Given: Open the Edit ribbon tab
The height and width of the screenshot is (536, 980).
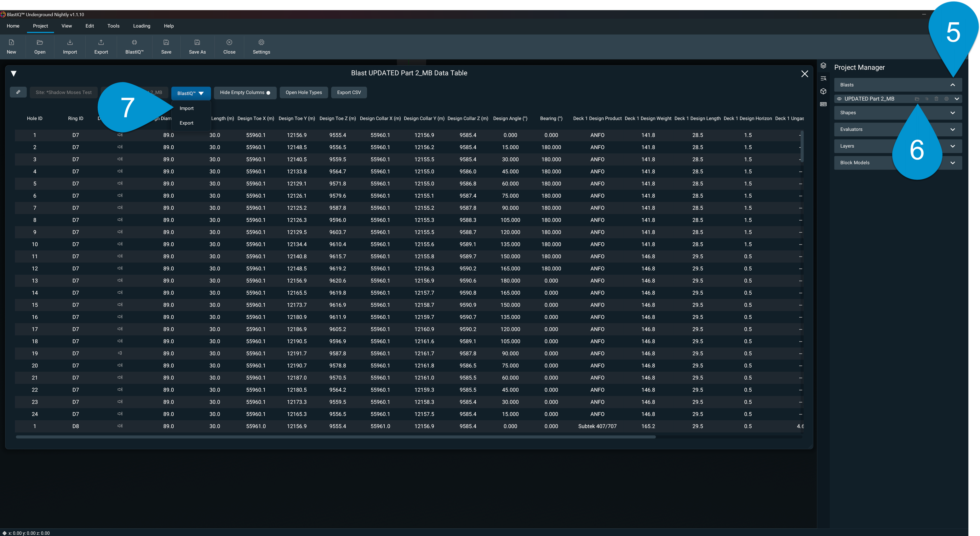Looking at the screenshot, I should click(89, 26).
